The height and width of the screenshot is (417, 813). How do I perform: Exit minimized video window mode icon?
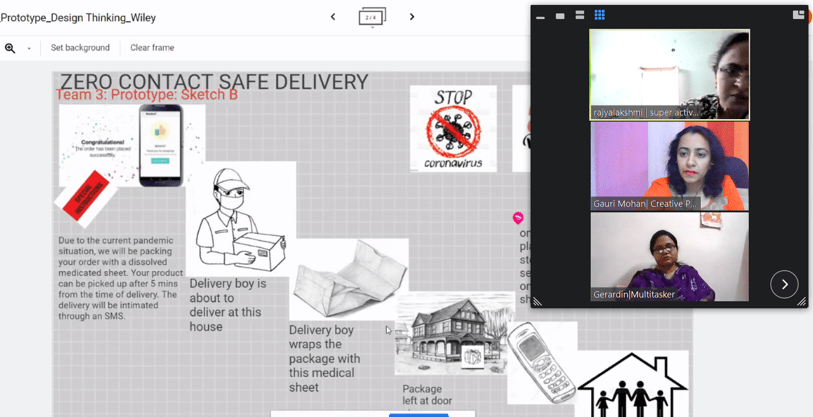pos(797,15)
